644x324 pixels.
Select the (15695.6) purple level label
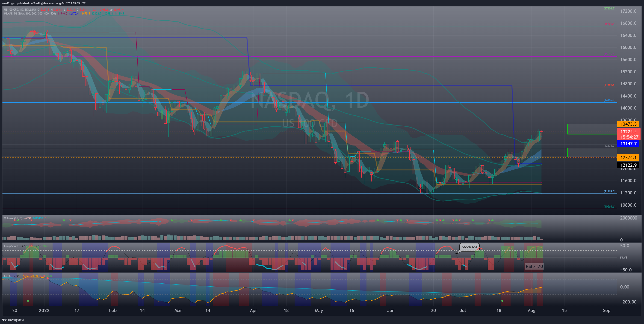coord(609,54)
